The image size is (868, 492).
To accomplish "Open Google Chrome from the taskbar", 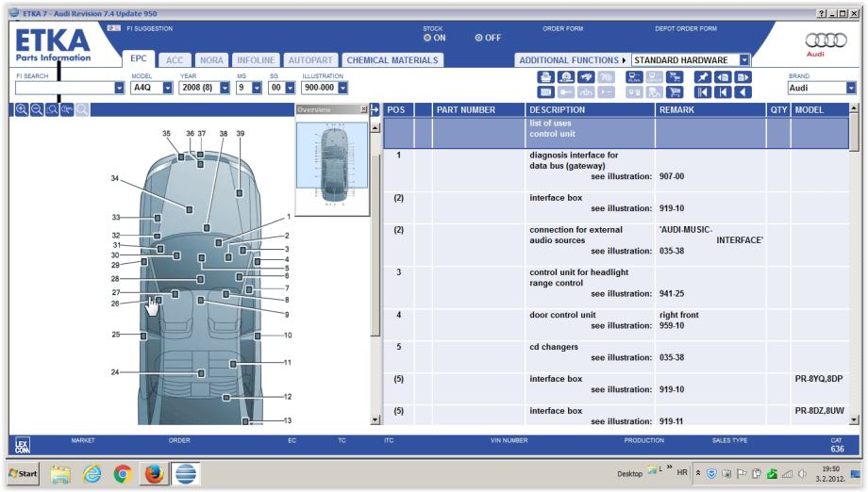I will [123, 474].
